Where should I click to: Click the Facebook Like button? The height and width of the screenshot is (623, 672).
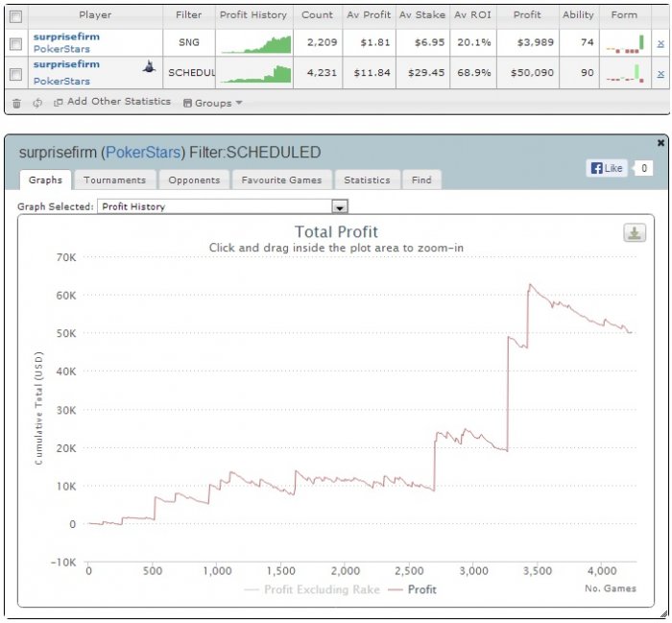point(607,168)
